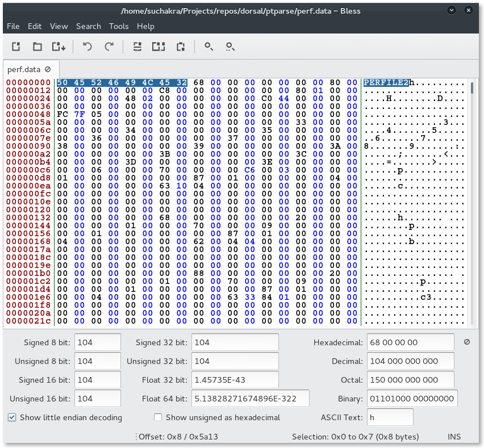Click the Signed 8 bit value field
Image resolution: width=484 pixels, height=448 pixels.
click(x=98, y=342)
